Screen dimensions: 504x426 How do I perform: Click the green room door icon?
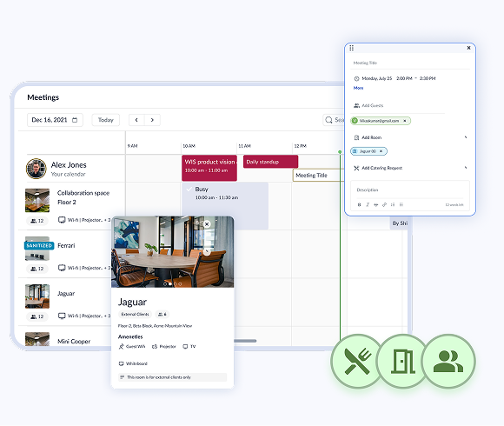tap(402, 361)
